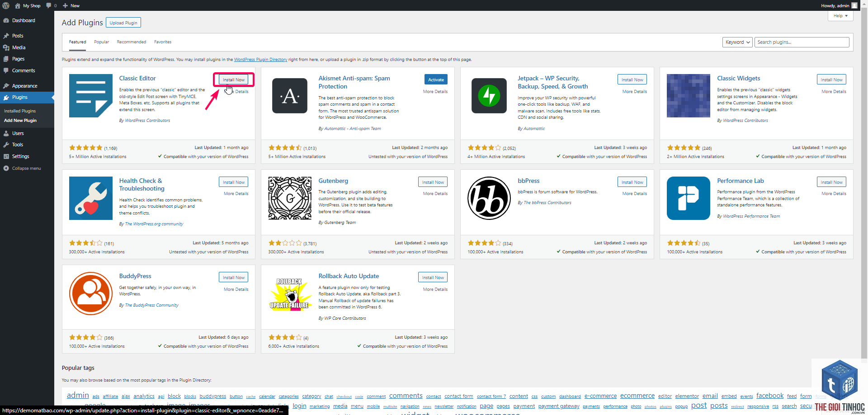868x415 pixels.
Task: Click Media icon in sidebar
Action: [6, 47]
